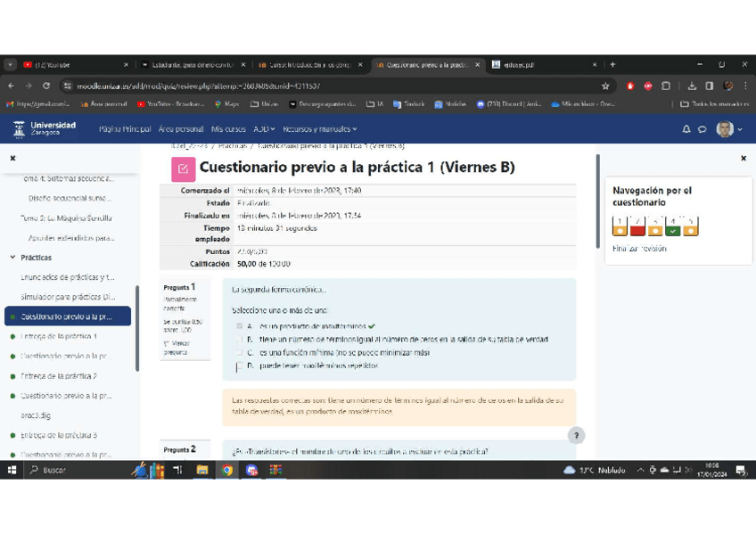Open Simulador para prácticas item
The width and height of the screenshot is (756, 534).
[x=68, y=297]
